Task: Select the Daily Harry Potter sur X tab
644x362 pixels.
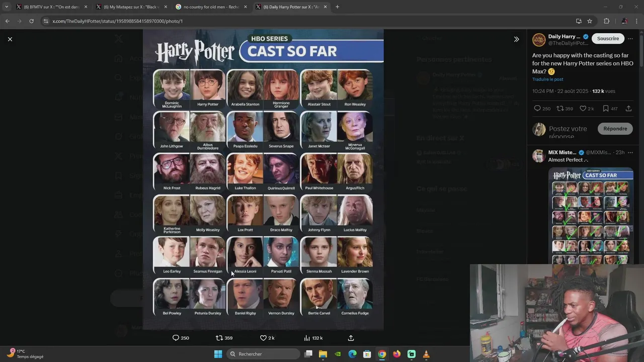Action: [291, 7]
